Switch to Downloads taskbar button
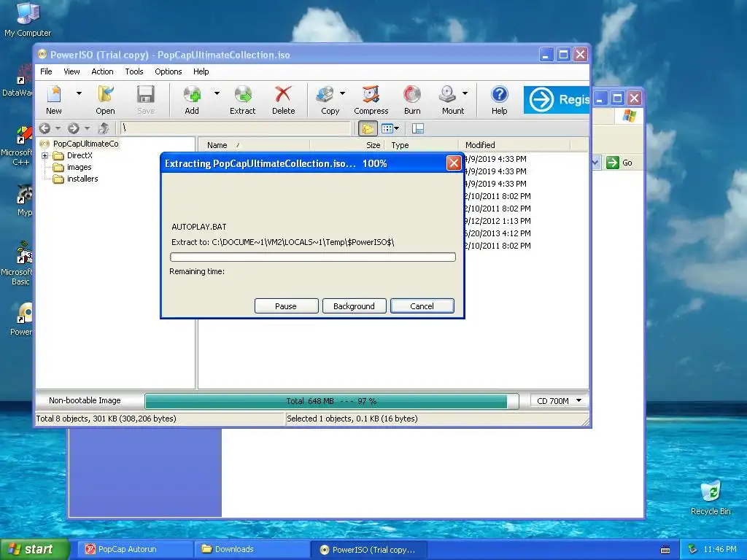747x560 pixels. pyautogui.click(x=252, y=549)
